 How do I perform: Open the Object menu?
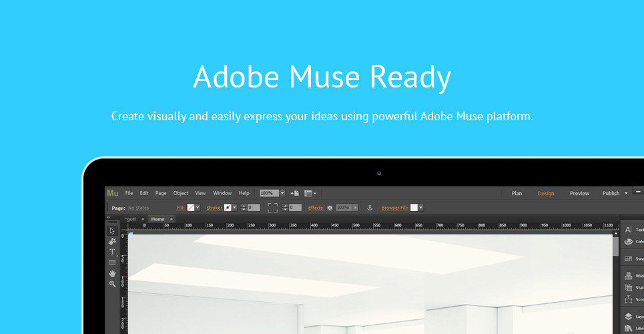coord(181,193)
